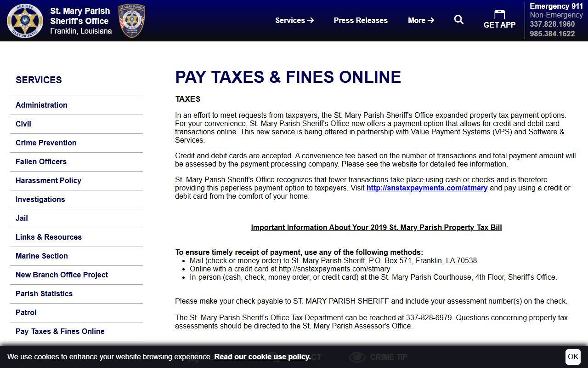Open Press Releases page
This screenshot has width=588, height=368.
361,20
